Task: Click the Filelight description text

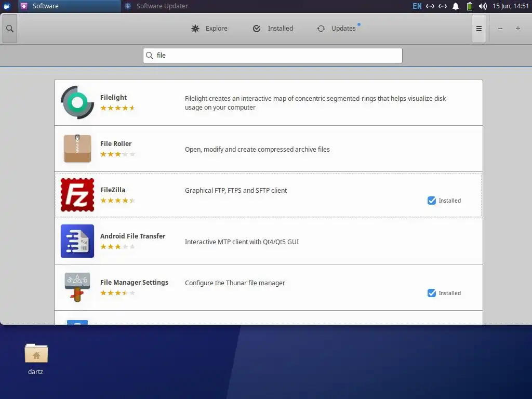Action: pyautogui.click(x=315, y=103)
